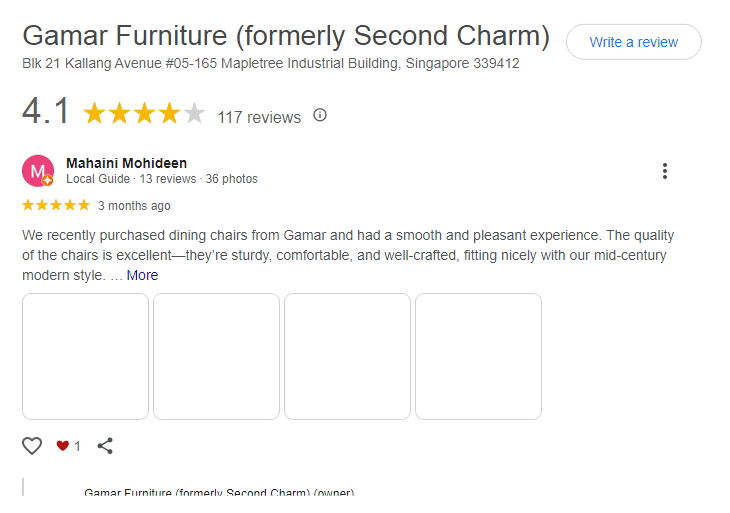The image size is (730, 513).
Task: Share the review using the share icon
Action: click(105, 446)
